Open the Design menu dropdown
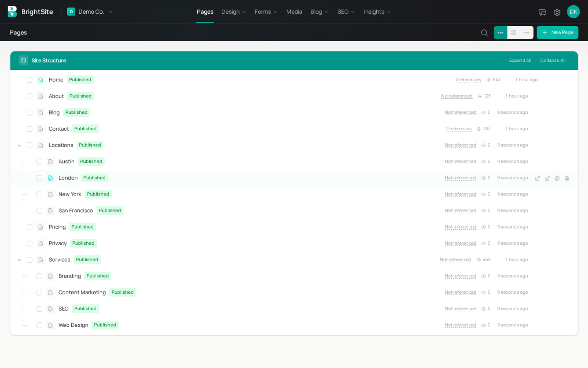 [234, 12]
